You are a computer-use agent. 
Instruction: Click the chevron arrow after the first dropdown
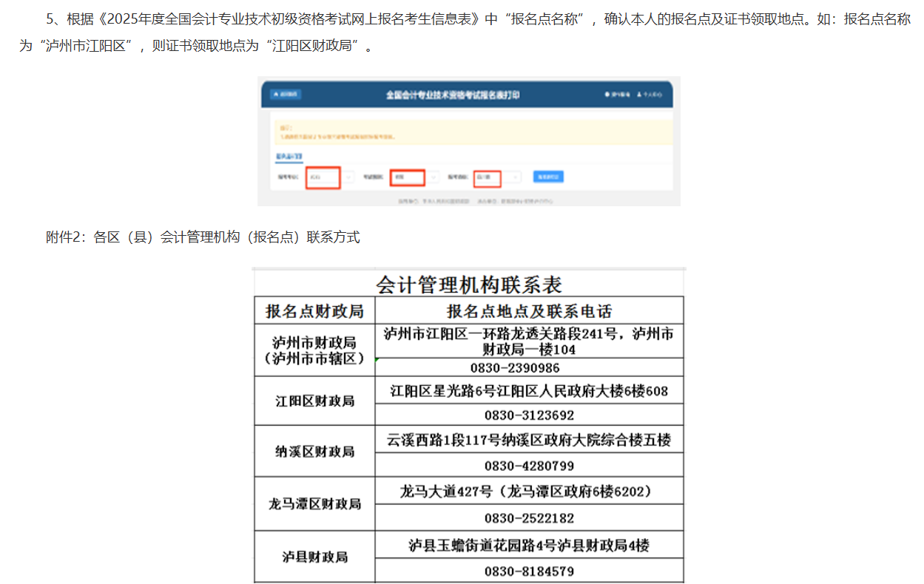348,177
